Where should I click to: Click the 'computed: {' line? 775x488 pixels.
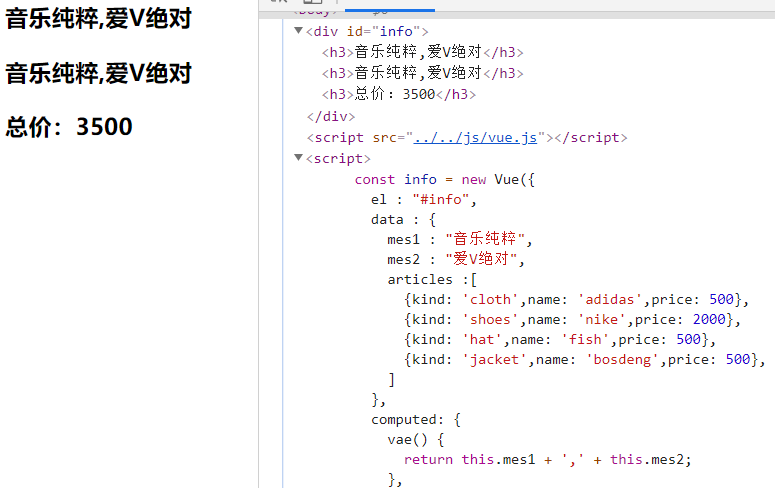[416, 420]
